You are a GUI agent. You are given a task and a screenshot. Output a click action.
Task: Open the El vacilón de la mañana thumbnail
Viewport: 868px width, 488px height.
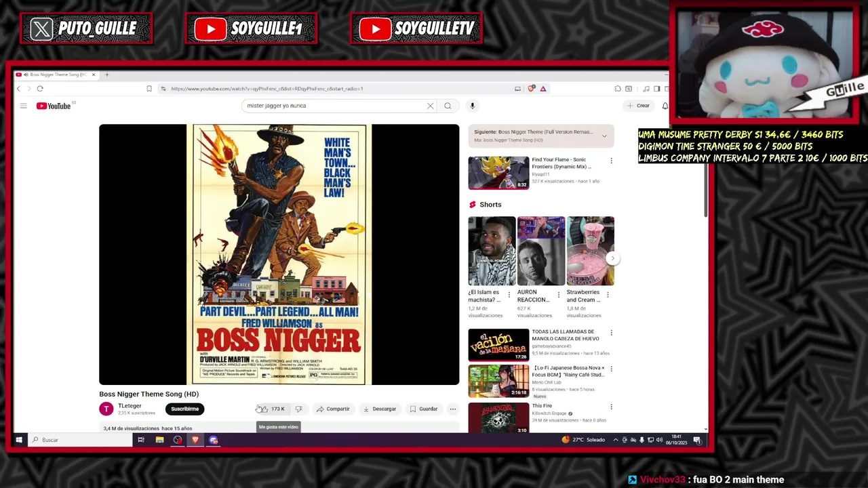[498, 345]
